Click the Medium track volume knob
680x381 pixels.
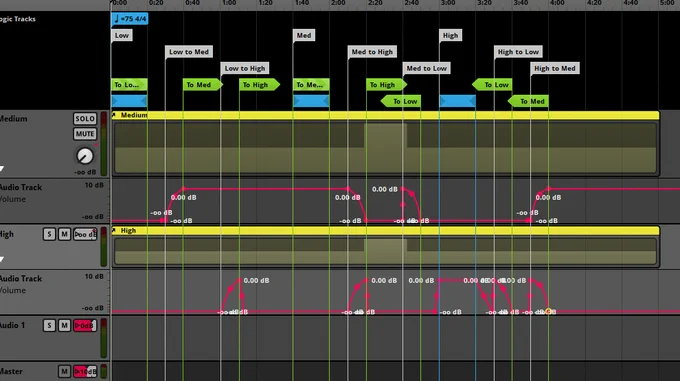coord(85,156)
